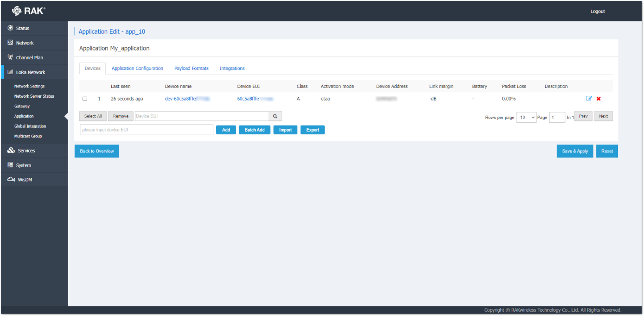This screenshot has width=644, height=316.
Task: Click the device EUI search magnifier icon
Action: (275, 116)
